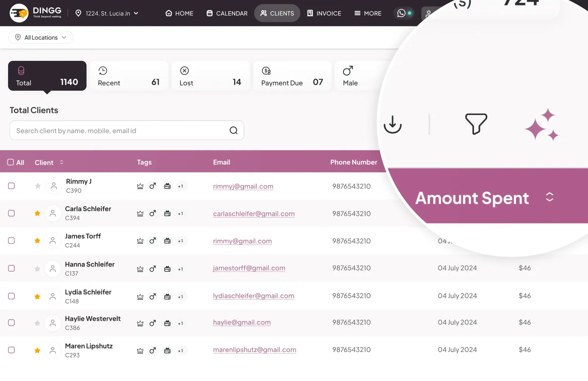Select checkbox for Rimmy J row
Screen dimensions: 588x381
11,186
